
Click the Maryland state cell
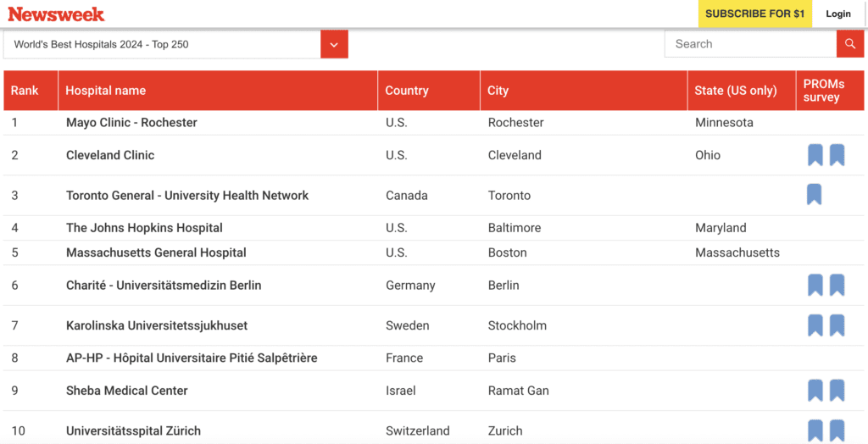tap(721, 228)
